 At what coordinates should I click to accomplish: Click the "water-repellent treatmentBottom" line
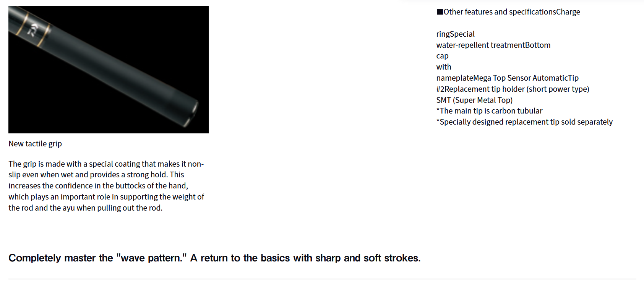pos(493,45)
